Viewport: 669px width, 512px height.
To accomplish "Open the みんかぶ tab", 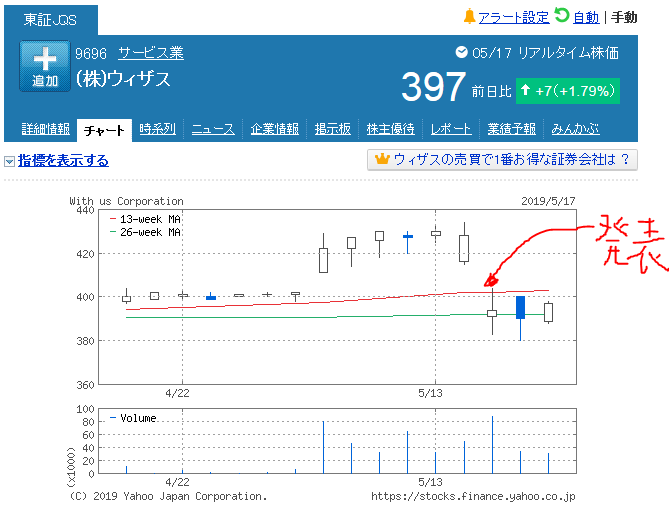I will tap(575, 129).
